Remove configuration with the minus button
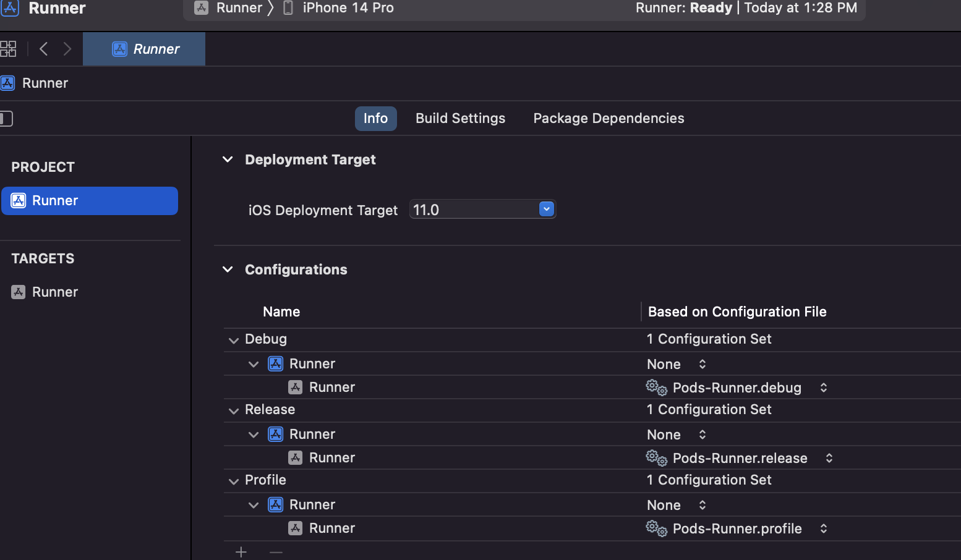The height and width of the screenshot is (560, 961). (276, 552)
